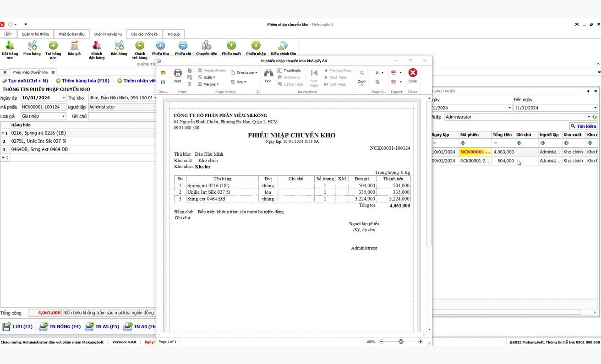Expand the Orientation dropdown
The width and height of the screenshot is (601, 364).
(x=244, y=73)
